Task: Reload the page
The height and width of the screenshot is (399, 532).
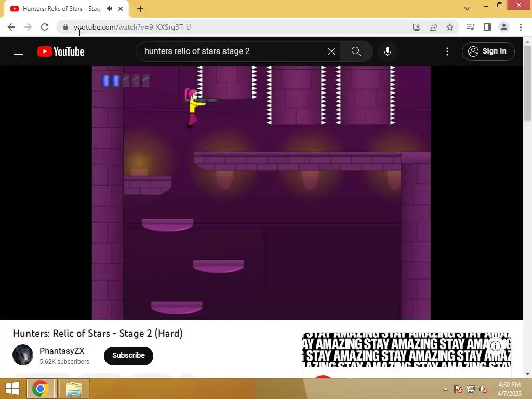Action: tap(45, 27)
